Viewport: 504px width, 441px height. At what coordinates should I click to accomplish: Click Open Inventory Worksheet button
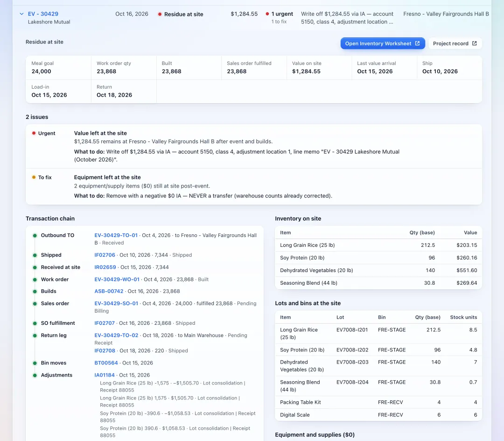383,43
